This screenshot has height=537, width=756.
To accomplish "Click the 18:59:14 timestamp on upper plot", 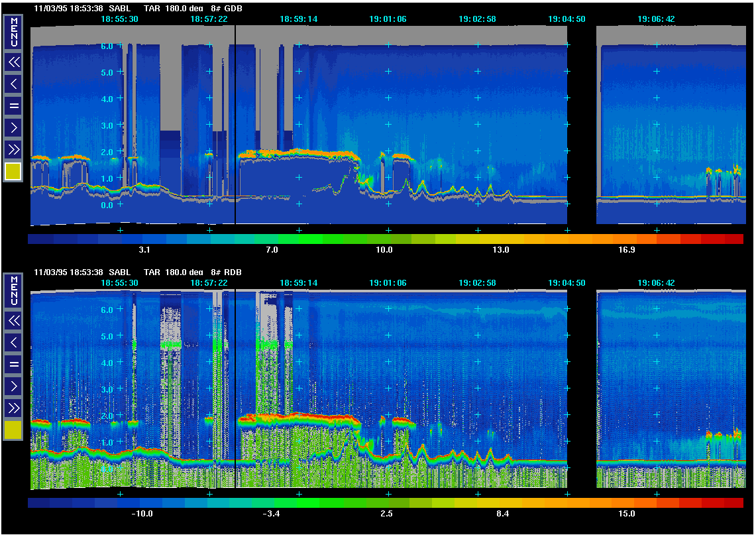I will (298, 19).
